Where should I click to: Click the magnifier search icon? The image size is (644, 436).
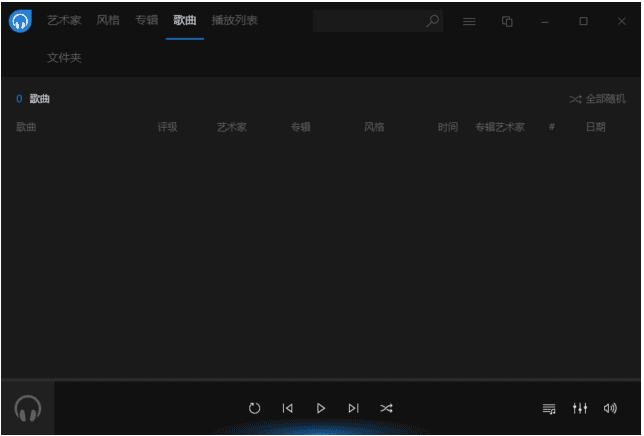432,21
